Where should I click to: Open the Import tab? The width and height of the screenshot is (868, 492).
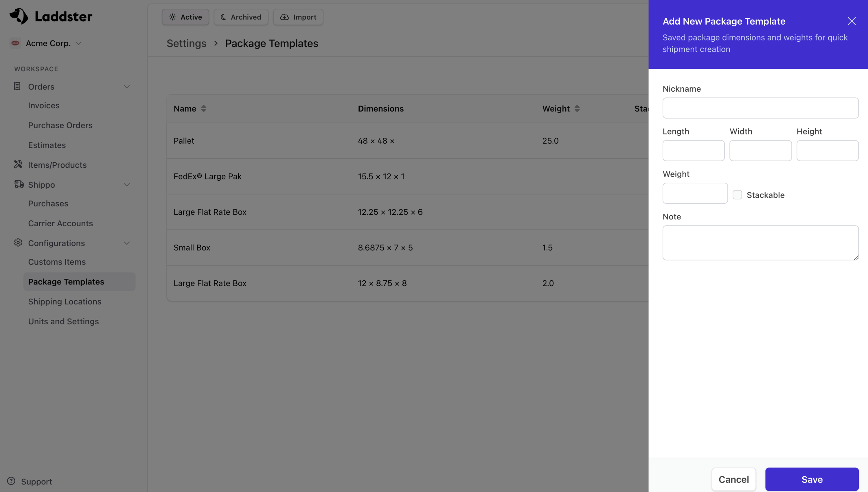[298, 17]
